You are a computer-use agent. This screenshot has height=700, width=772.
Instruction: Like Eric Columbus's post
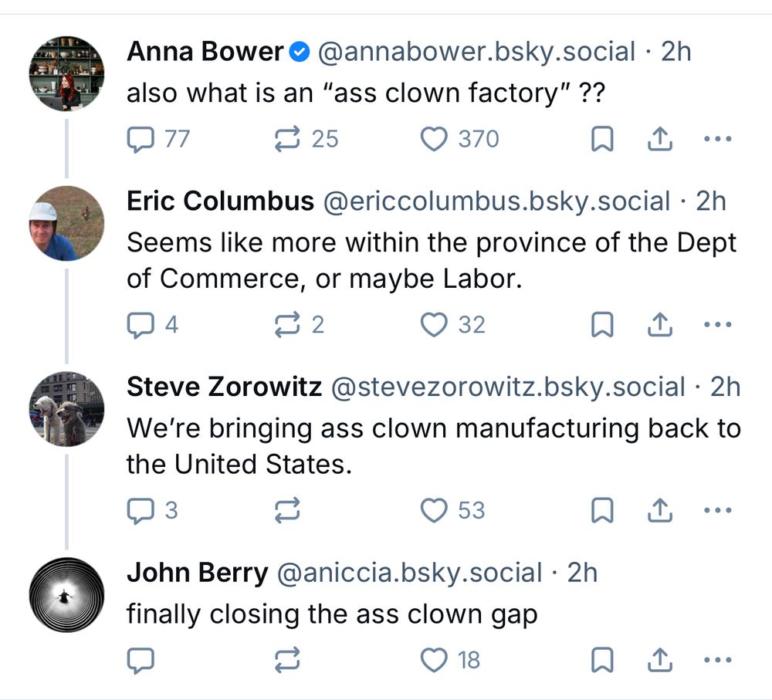point(434,325)
